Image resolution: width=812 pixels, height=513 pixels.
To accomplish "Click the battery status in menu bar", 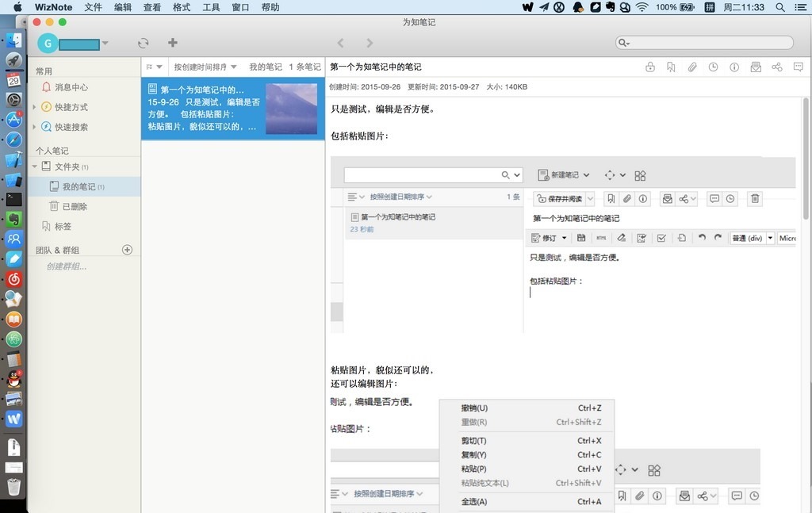I will click(x=674, y=7).
